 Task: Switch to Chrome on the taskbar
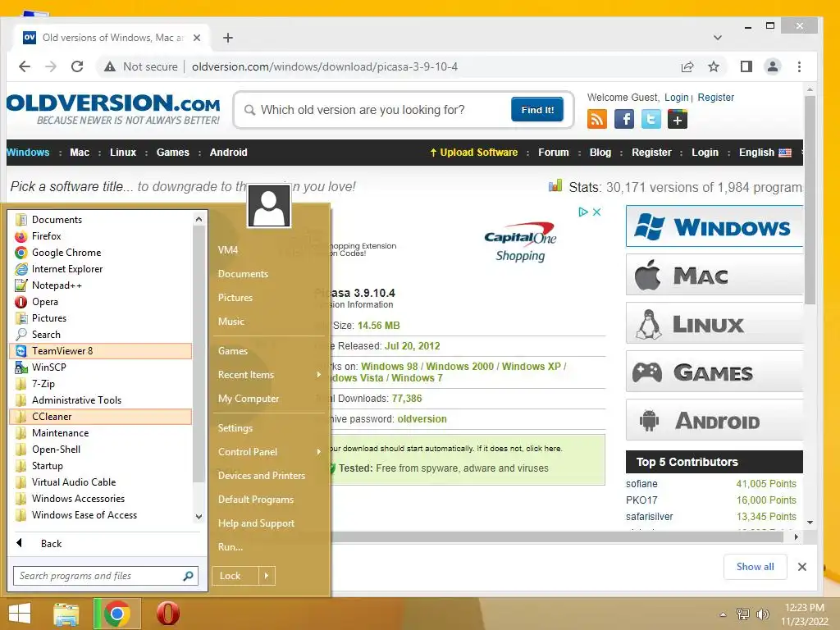(116, 614)
